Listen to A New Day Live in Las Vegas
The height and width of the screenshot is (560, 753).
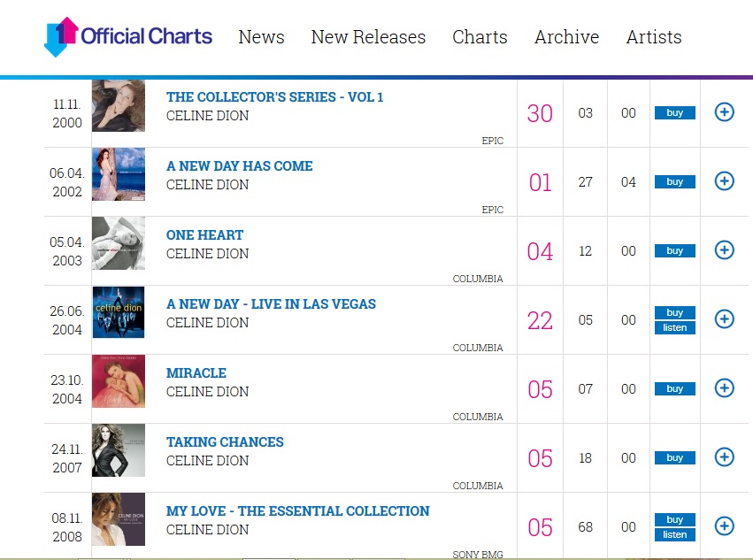point(674,328)
